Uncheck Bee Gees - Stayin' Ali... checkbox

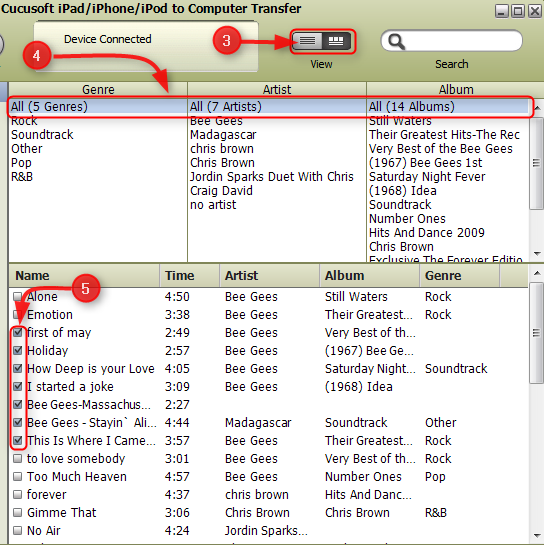point(17,423)
